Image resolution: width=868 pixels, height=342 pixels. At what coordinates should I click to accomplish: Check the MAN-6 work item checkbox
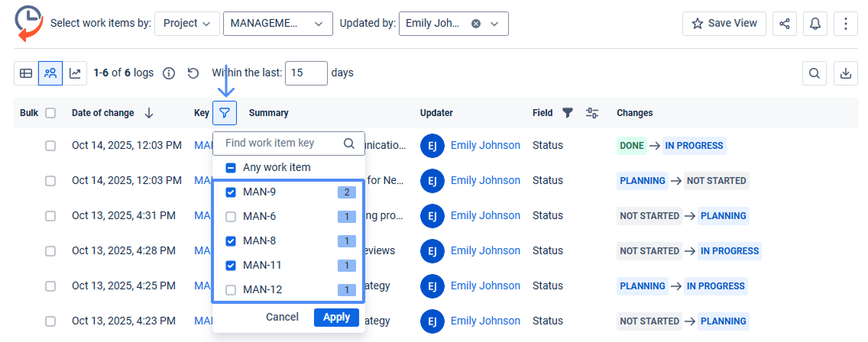coord(231,217)
